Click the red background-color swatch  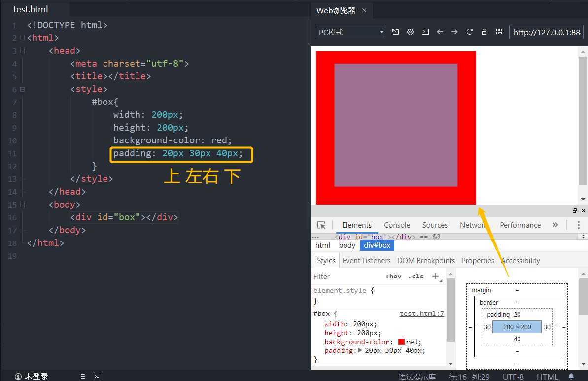pos(401,342)
